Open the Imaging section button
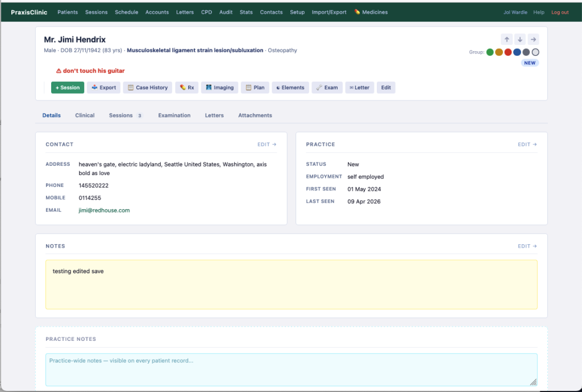This screenshot has width=582, height=392. click(219, 87)
